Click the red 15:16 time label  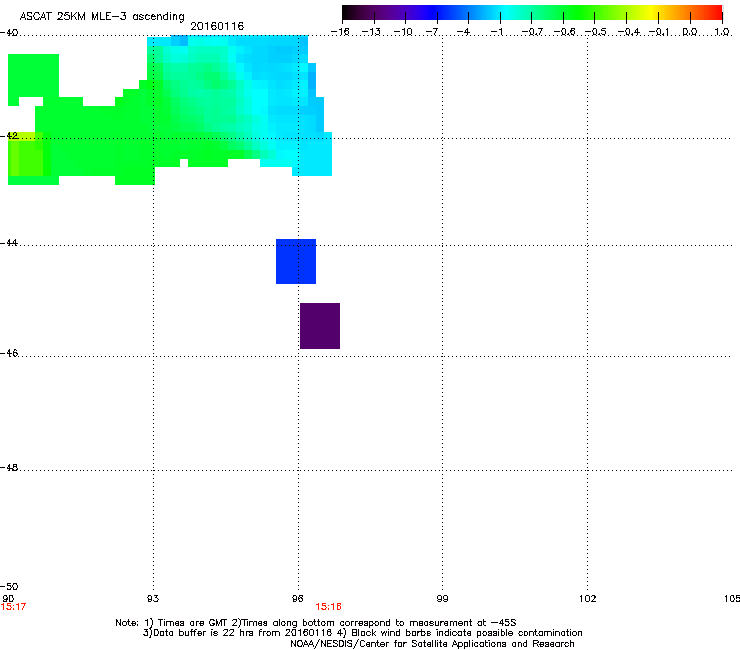328,607
